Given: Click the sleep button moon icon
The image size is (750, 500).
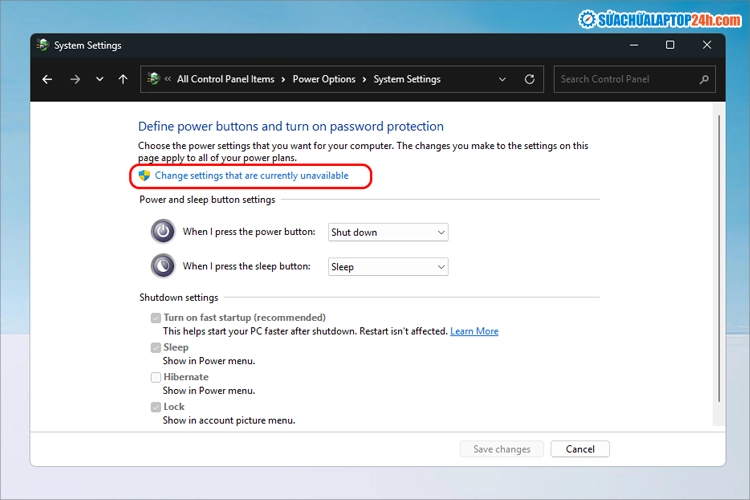Looking at the screenshot, I should coord(163,266).
